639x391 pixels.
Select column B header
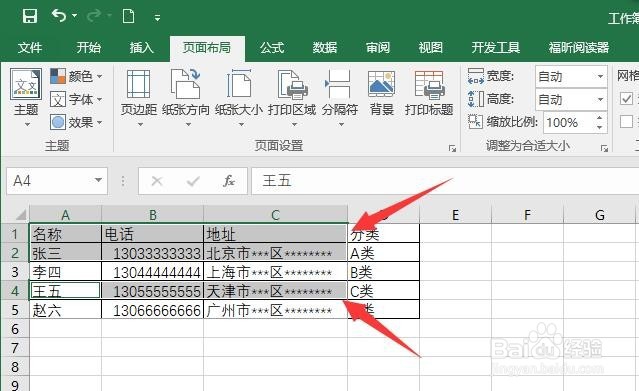pos(152,214)
